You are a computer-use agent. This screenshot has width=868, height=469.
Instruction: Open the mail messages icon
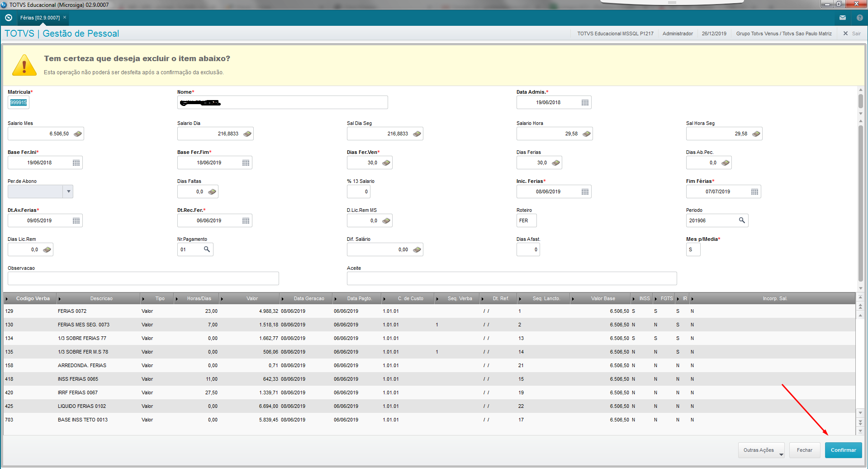(843, 18)
